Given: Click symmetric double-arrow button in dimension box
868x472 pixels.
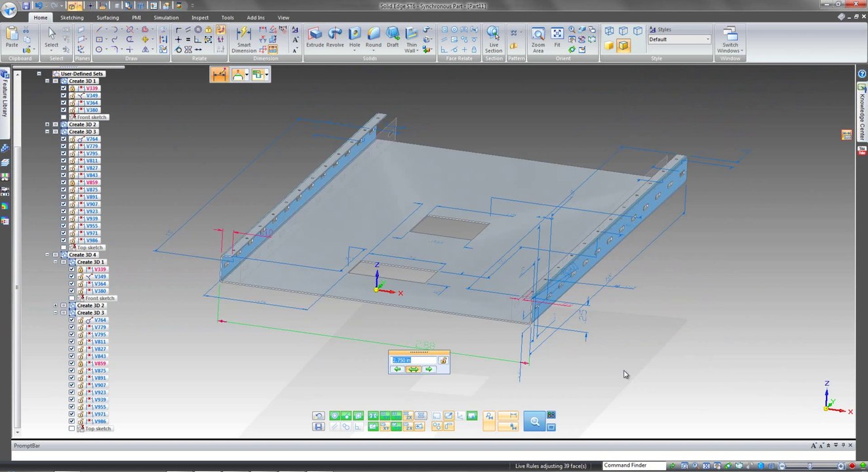Looking at the screenshot, I should 413,369.
